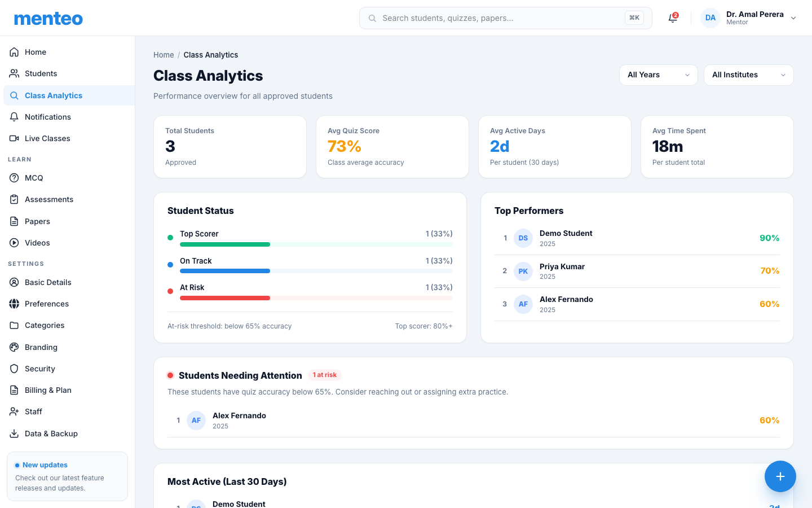Click the search magnifier icon in search bar
The image size is (812, 508).
(372, 18)
